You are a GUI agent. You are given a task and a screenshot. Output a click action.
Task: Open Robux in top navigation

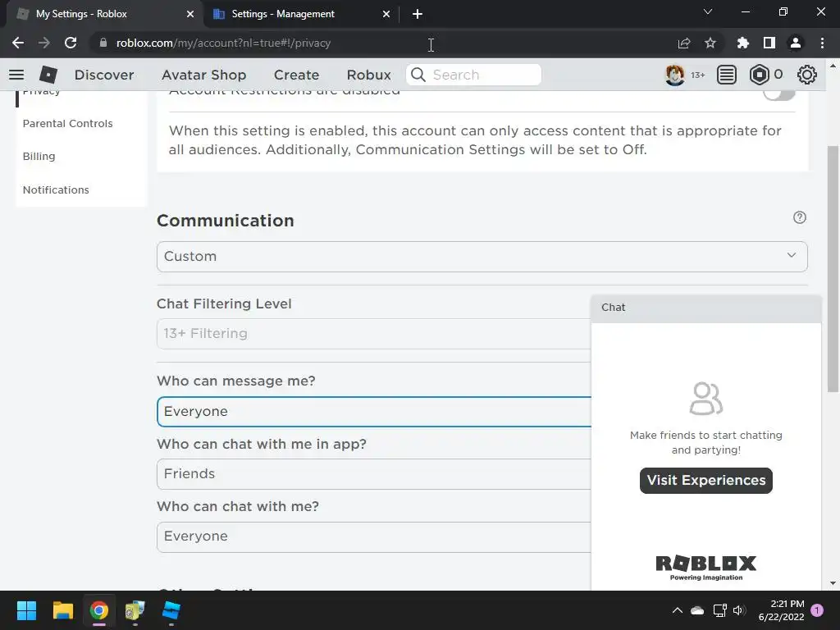[369, 75]
